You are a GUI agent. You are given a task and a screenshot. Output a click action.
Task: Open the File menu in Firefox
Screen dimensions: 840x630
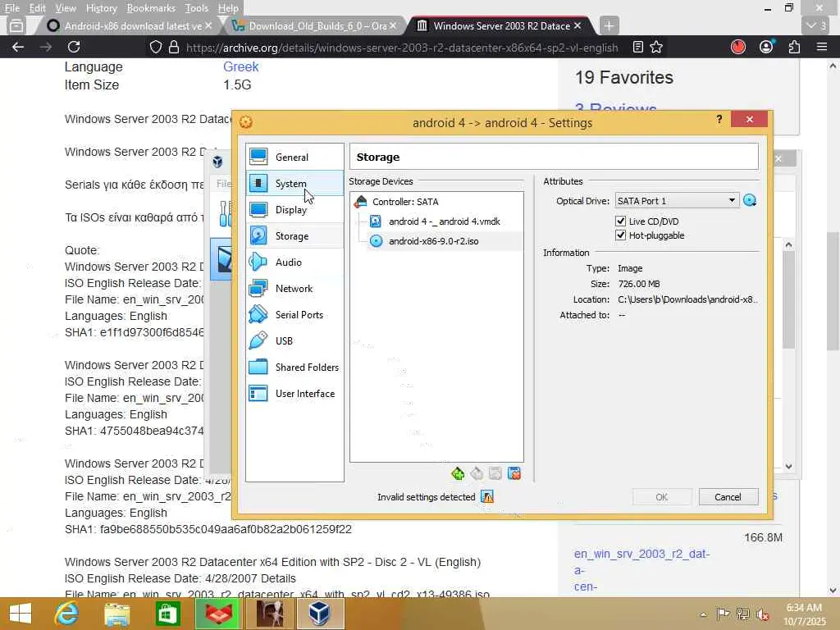click(12, 8)
